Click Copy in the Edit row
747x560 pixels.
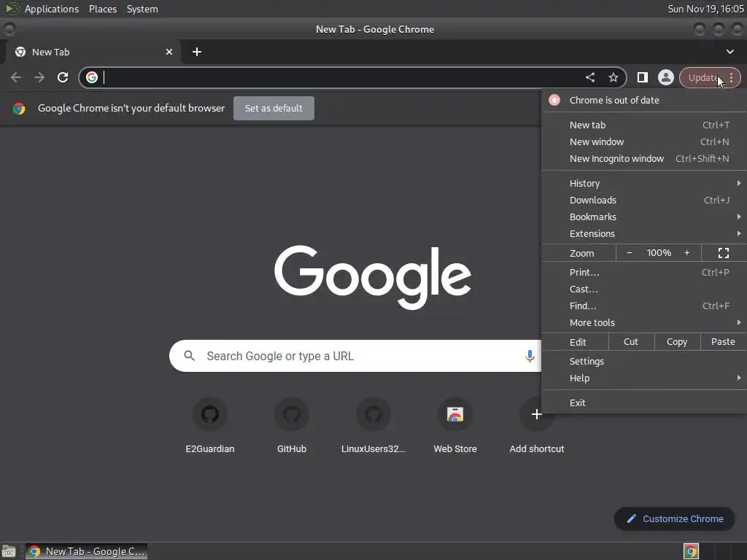(677, 342)
